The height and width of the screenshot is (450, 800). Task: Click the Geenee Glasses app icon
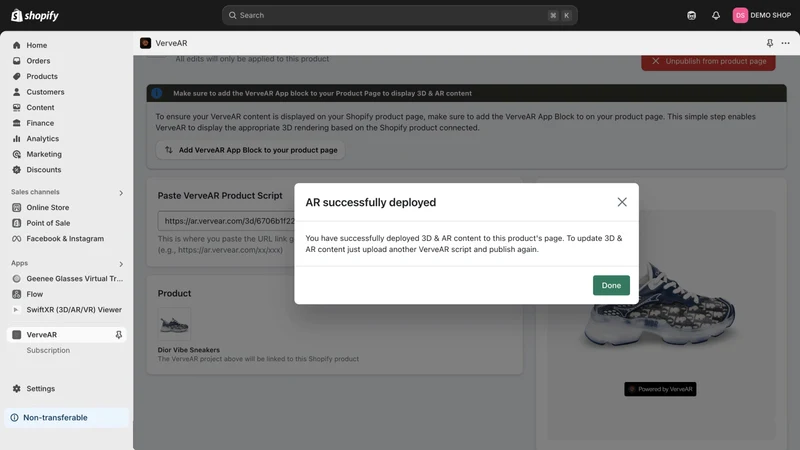tap(17, 279)
